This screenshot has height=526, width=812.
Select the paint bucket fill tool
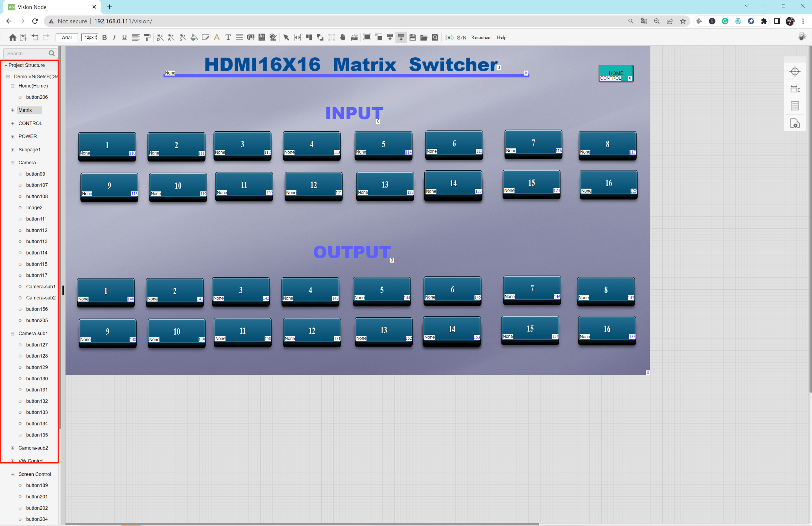pyautogui.click(x=194, y=37)
